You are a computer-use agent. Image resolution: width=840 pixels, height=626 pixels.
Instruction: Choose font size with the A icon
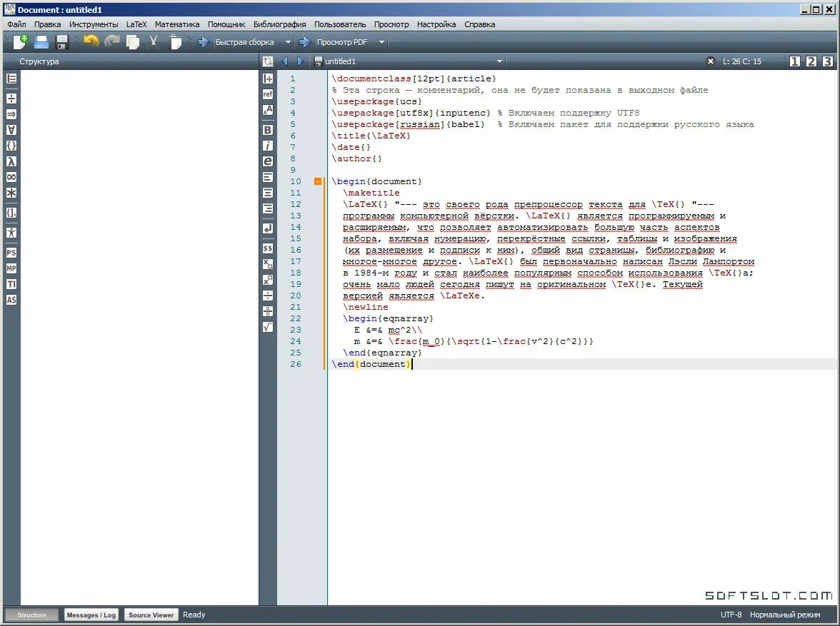click(268, 110)
